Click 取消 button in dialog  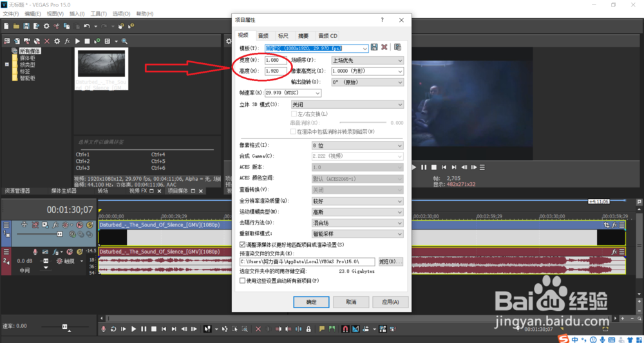click(351, 302)
